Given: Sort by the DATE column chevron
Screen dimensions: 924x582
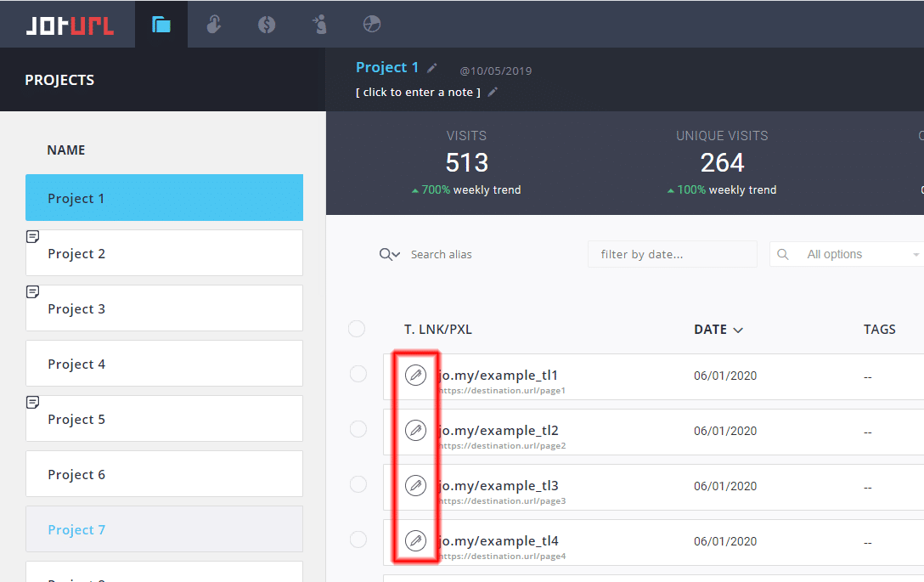Looking at the screenshot, I should tap(738, 330).
